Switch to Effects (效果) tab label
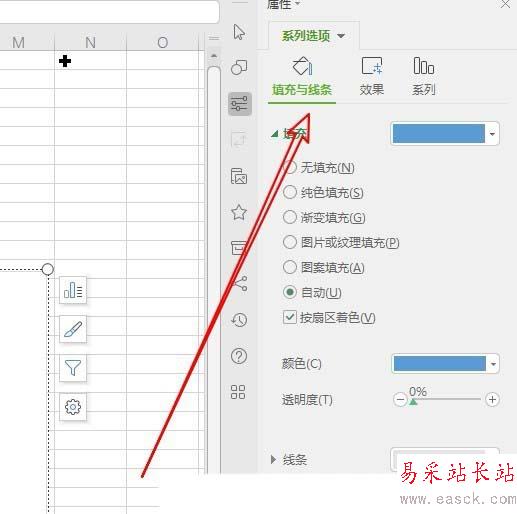 [x=372, y=90]
